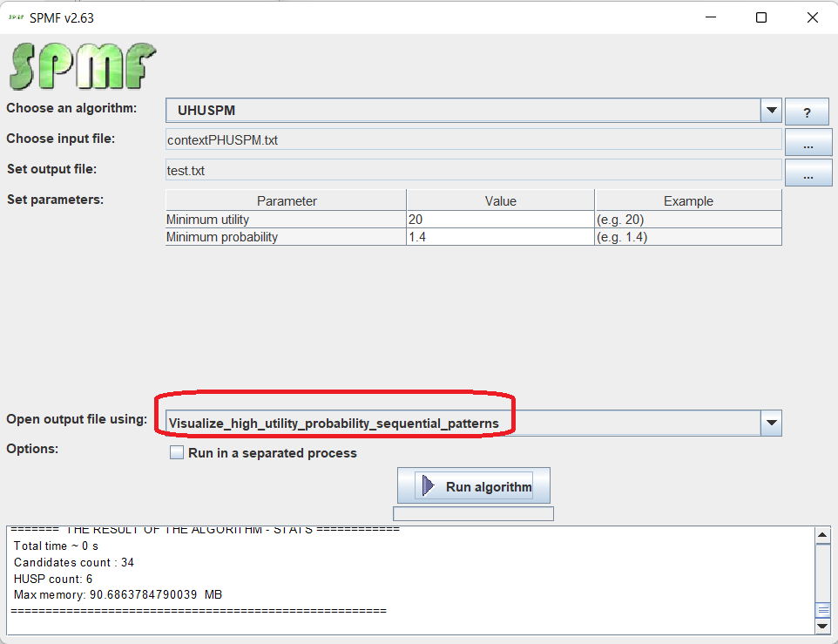838x644 pixels.
Task: Edit the Minimum probability value cell
Action: pos(500,237)
